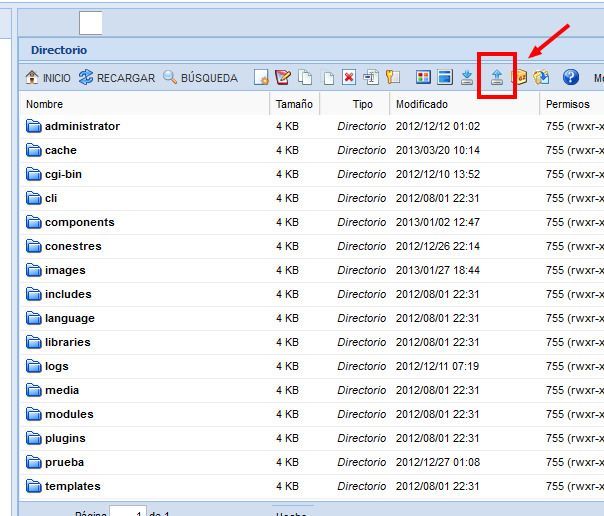Click the Directorio panel title
Screen dimensions: 604x516
point(59,50)
